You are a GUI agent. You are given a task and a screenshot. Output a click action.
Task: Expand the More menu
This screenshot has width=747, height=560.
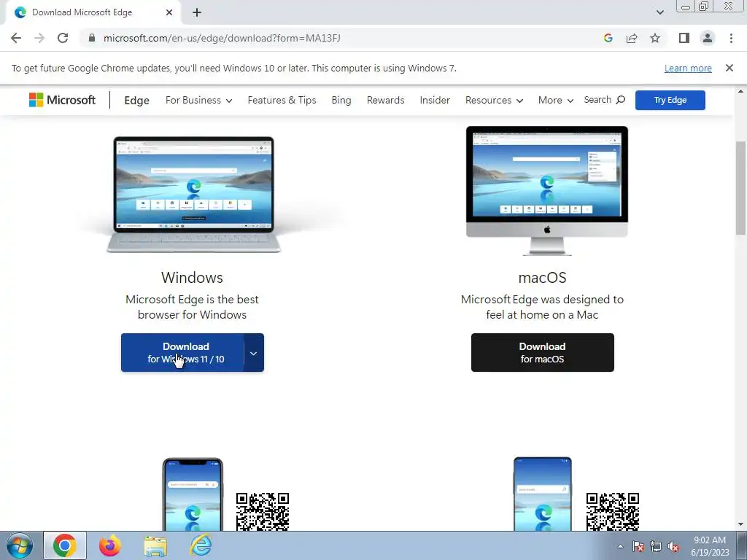[x=555, y=100]
